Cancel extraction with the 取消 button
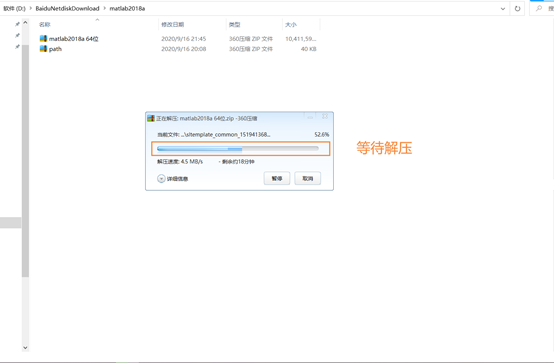 [307, 178]
